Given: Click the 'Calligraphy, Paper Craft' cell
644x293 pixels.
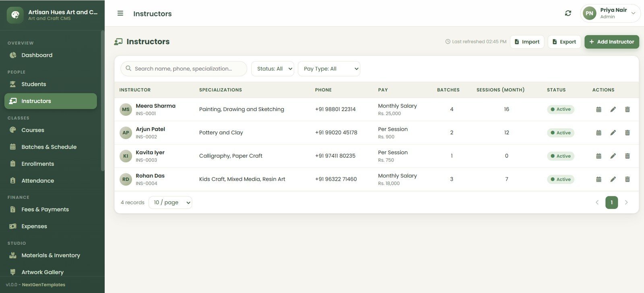Looking at the screenshot, I should (x=231, y=156).
